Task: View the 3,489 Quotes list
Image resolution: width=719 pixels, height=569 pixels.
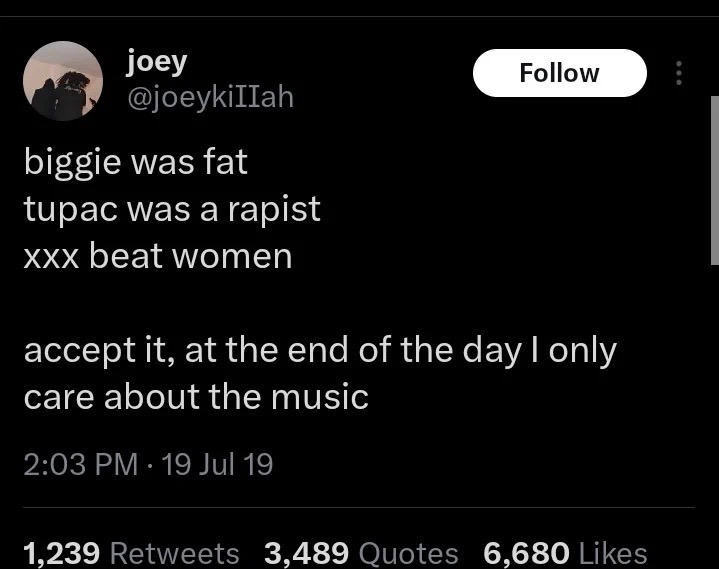Action: click(361, 552)
